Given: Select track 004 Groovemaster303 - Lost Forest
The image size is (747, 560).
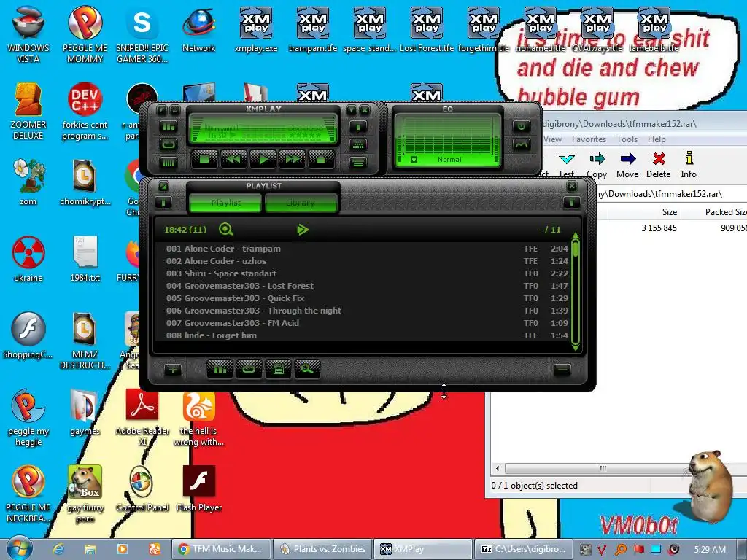Looking at the screenshot, I should [x=367, y=286].
